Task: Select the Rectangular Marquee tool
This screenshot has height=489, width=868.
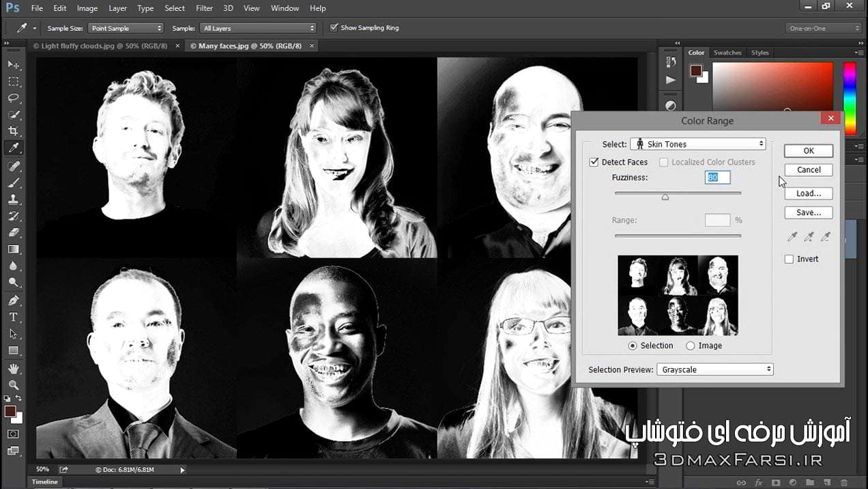Action: (14, 81)
